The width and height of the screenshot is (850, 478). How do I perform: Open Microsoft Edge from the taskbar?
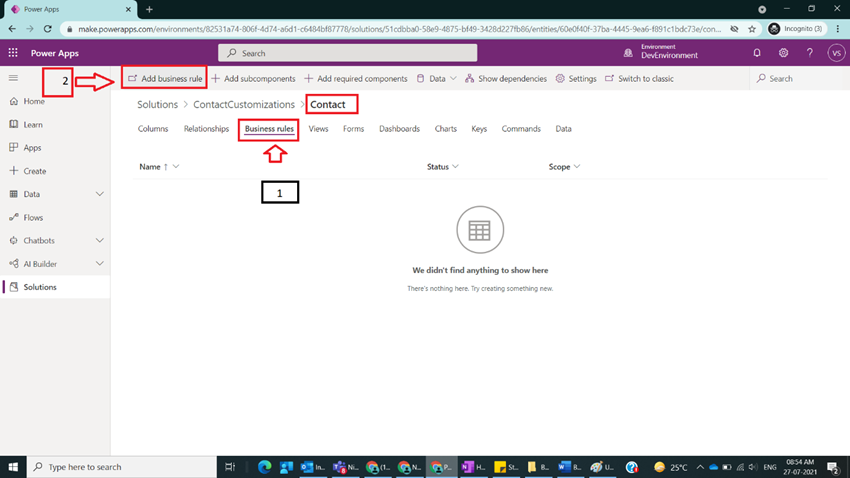tap(265, 467)
